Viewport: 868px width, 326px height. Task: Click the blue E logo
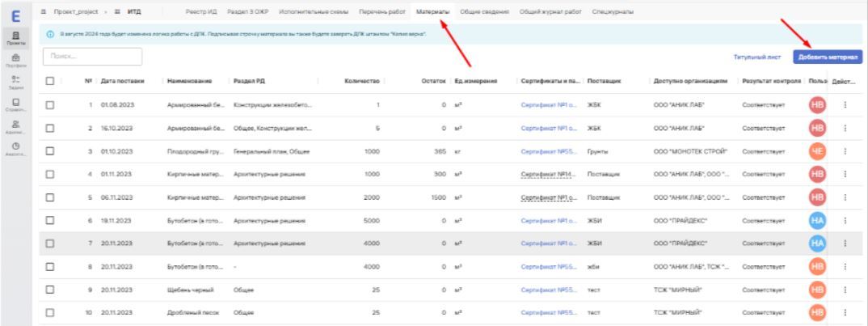[14, 15]
